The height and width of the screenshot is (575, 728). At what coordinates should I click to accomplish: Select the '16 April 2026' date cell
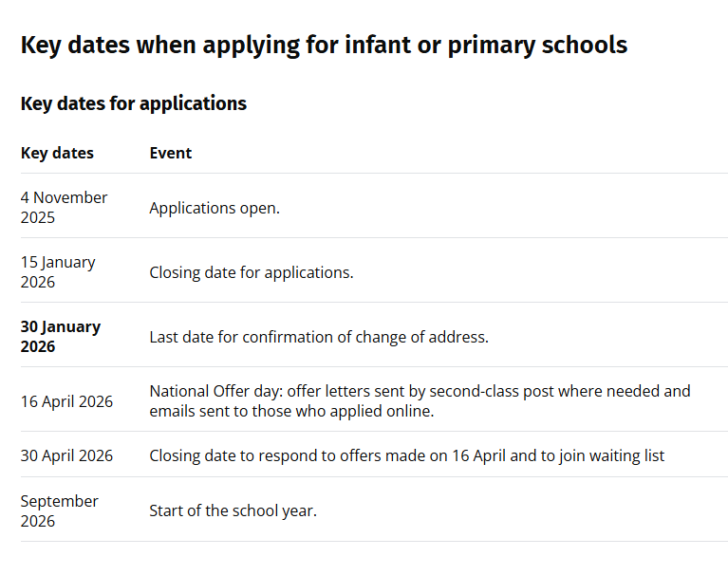(66, 401)
